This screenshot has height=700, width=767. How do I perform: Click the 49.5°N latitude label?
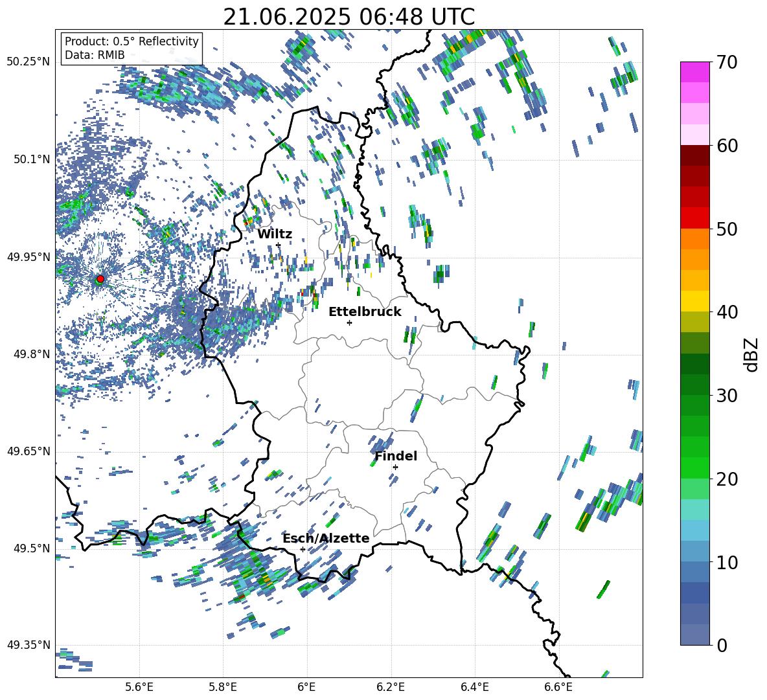[x=31, y=548]
